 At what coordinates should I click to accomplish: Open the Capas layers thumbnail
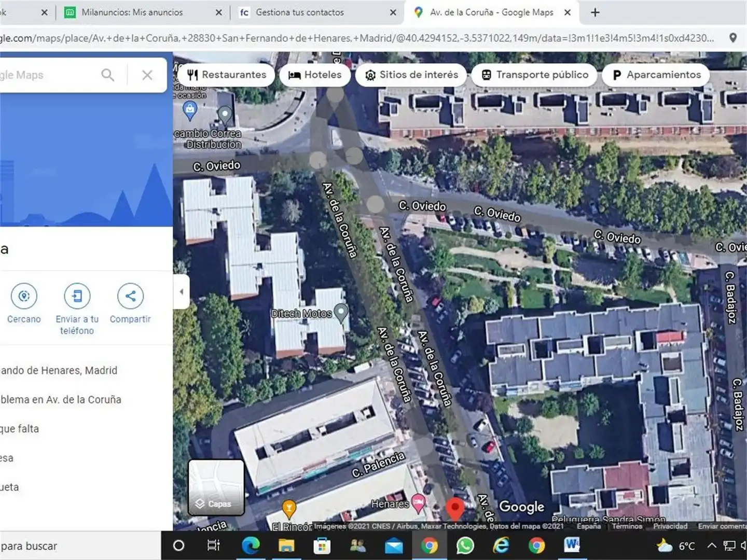pyautogui.click(x=216, y=487)
